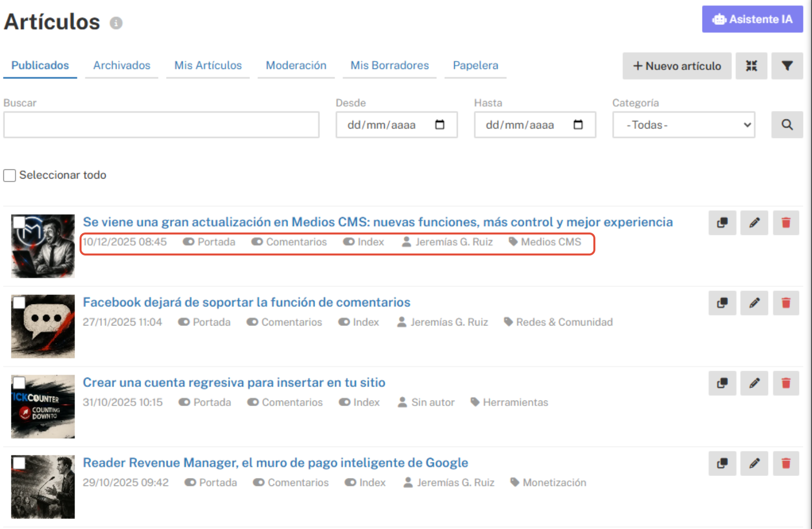Click the Facebook article speech bubble thumbnail
This screenshot has height=529, width=812.
[x=43, y=326]
